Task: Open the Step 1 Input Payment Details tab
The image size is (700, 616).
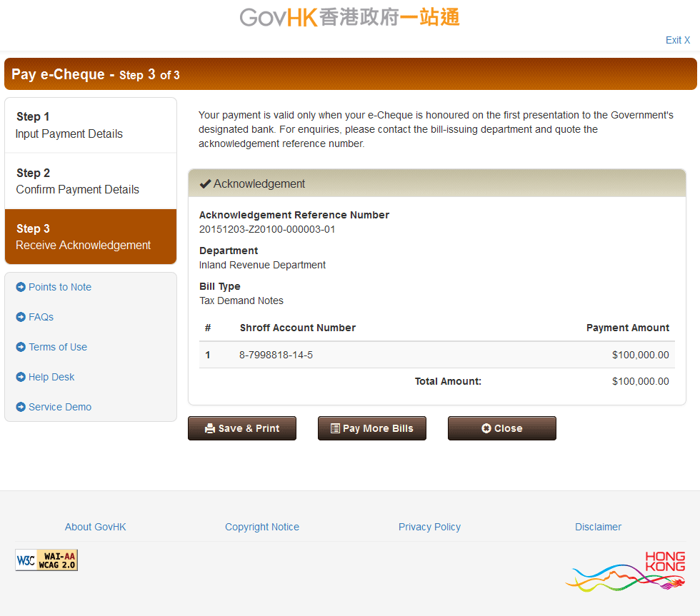Action: (91, 126)
